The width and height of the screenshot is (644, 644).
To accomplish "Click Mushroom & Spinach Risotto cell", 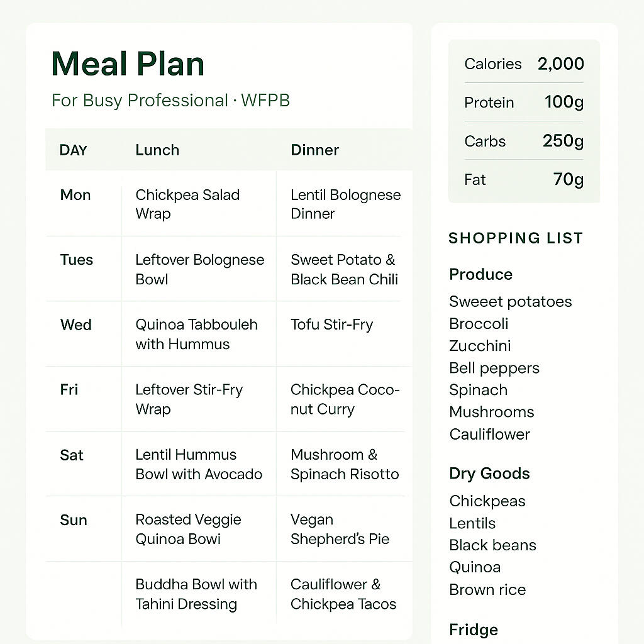I will (345, 464).
